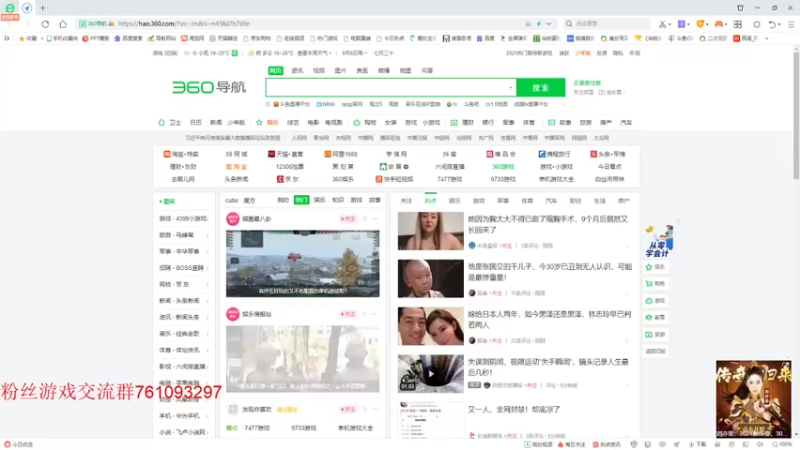Click the favorites star in bookmarks bar

pos(21,38)
